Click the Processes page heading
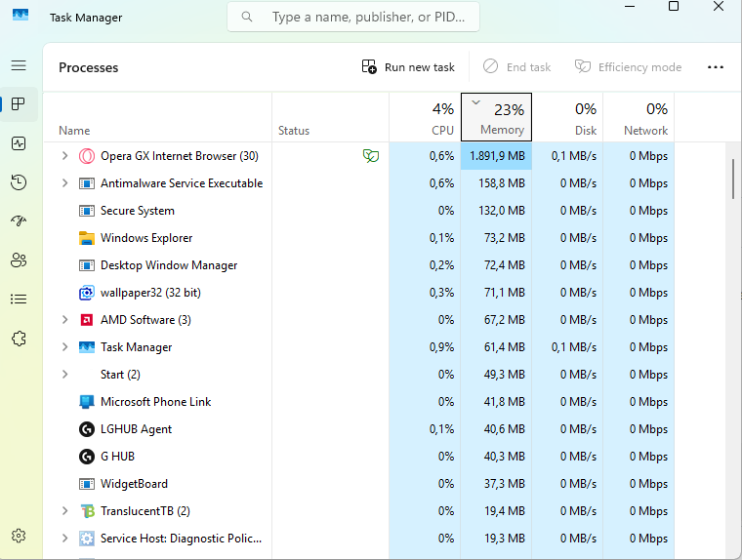 89,67
